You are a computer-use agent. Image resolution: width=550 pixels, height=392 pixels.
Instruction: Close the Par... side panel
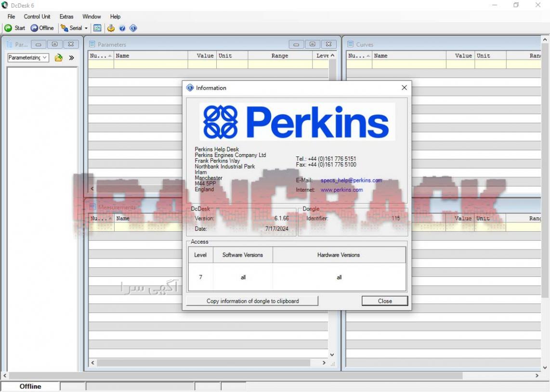coord(71,44)
